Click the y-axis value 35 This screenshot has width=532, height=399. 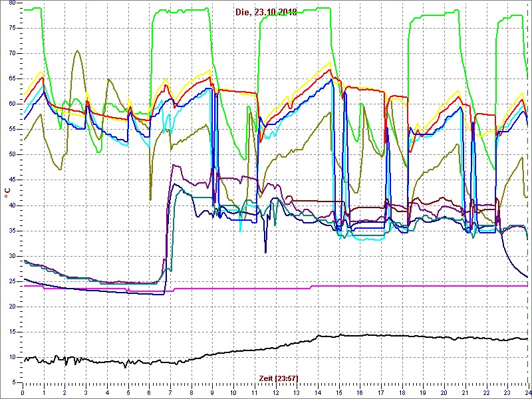[12, 231]
